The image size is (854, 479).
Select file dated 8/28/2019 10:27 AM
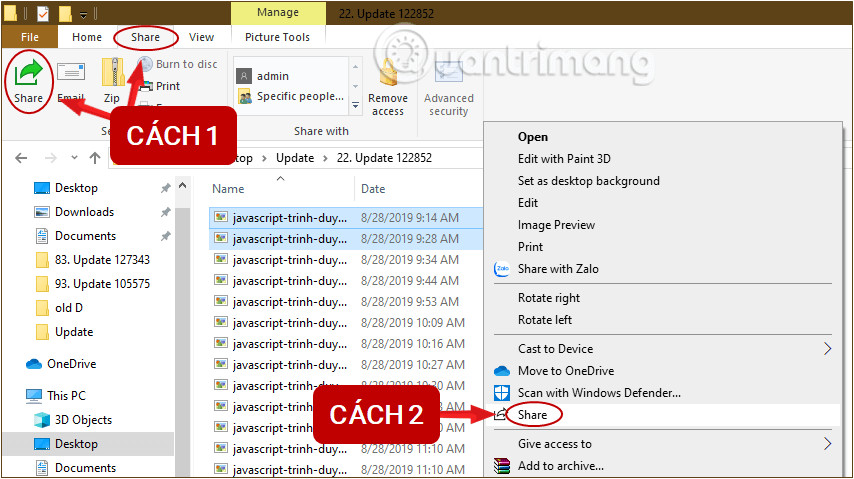point(346,365)
